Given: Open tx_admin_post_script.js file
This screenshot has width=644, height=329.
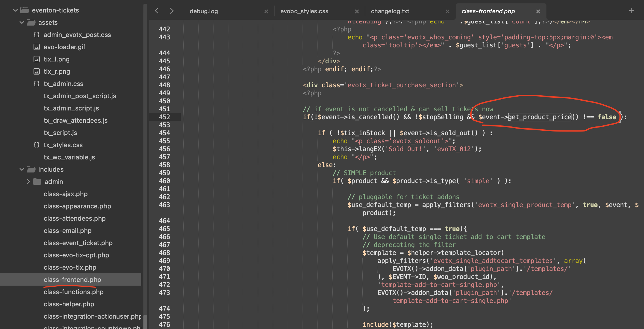Looking at the screenshot, I should (80, 96).
